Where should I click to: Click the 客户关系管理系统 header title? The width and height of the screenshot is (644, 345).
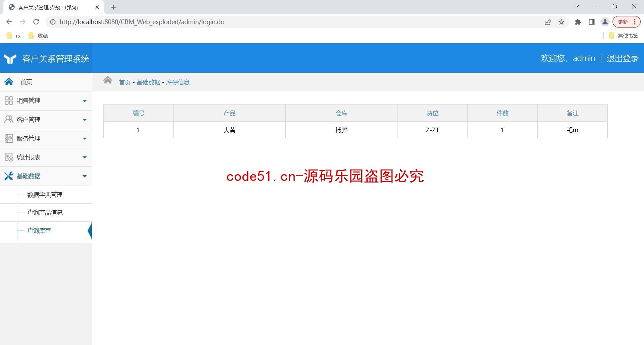[x=56, y=59]
